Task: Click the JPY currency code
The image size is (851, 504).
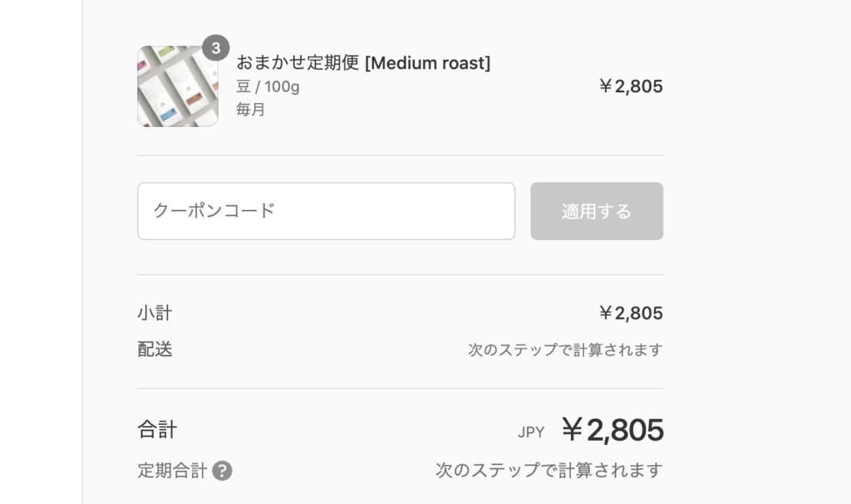Action: pos(531,432)
